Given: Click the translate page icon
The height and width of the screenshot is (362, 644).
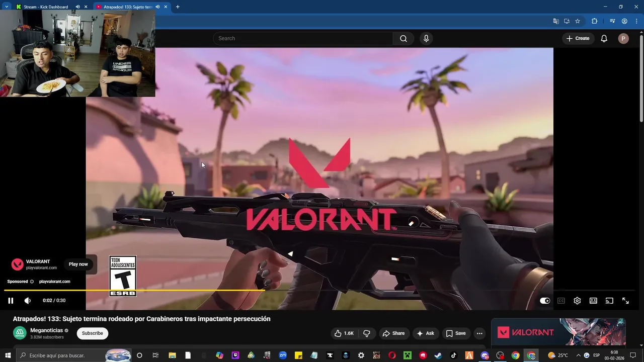Looking at the screenshot, I should click(x=556, y=21).
